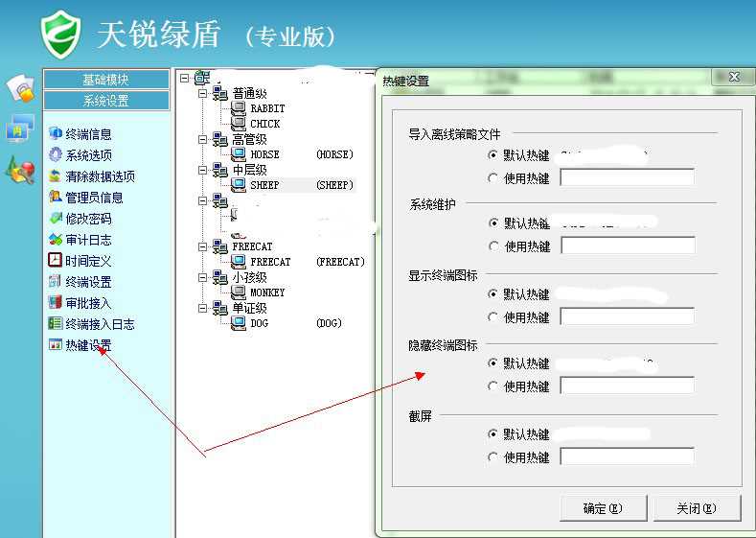This screenshot has width=756, height=538.
Task: Click the 系统选项 gear icon
Action: [x=56, y=154]
